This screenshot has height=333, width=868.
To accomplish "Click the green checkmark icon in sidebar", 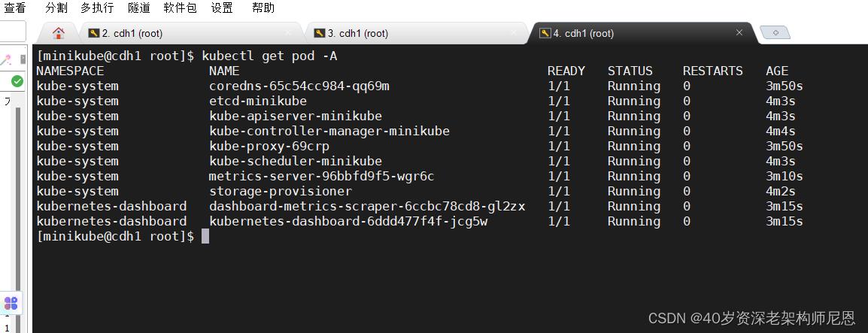I will (x=17, y=80).
